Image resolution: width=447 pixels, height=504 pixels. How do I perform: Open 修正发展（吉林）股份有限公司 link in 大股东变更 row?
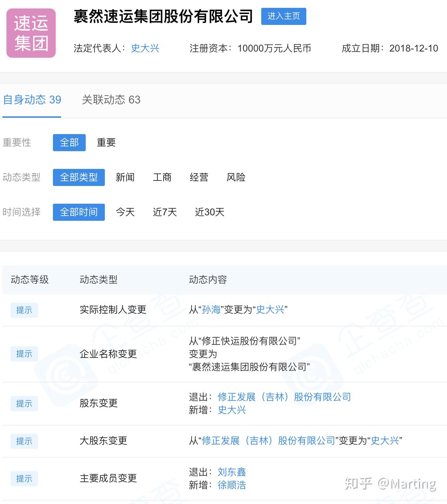tap(268, 441)
